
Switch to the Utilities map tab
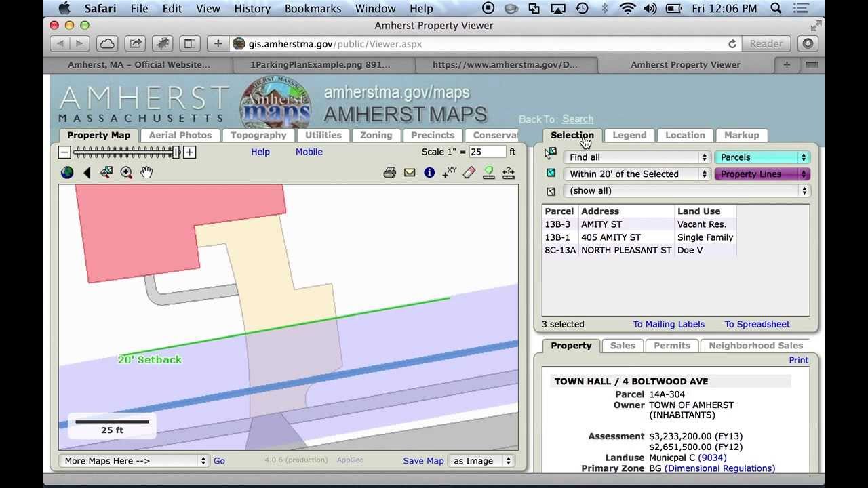323,135
